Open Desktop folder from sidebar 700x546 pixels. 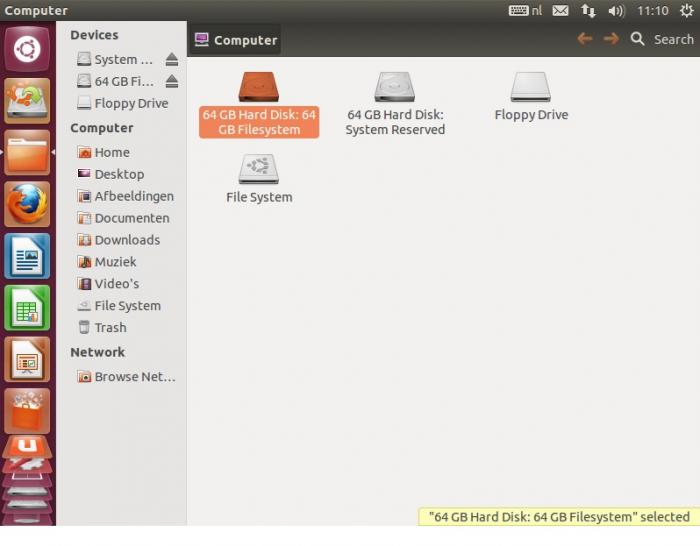[111, 174]
